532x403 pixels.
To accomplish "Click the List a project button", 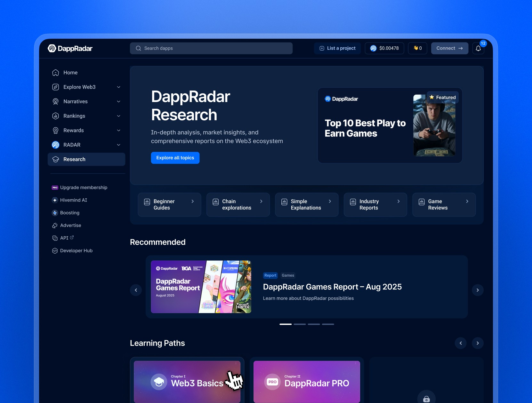I will (x=337, y=48).
